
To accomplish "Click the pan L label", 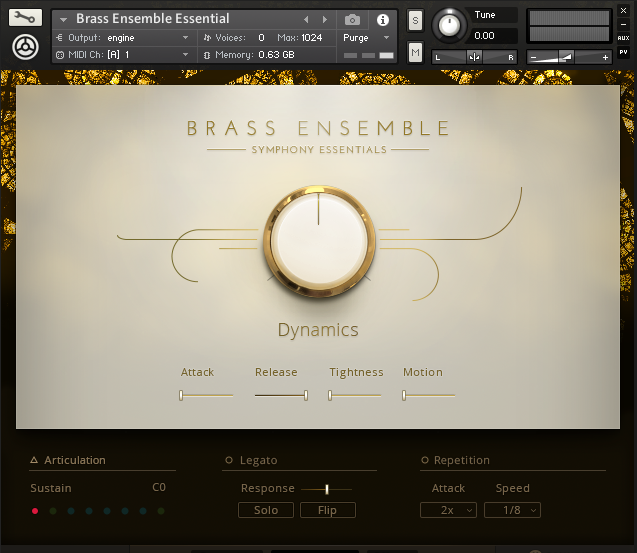I will (x=438, y=58).
